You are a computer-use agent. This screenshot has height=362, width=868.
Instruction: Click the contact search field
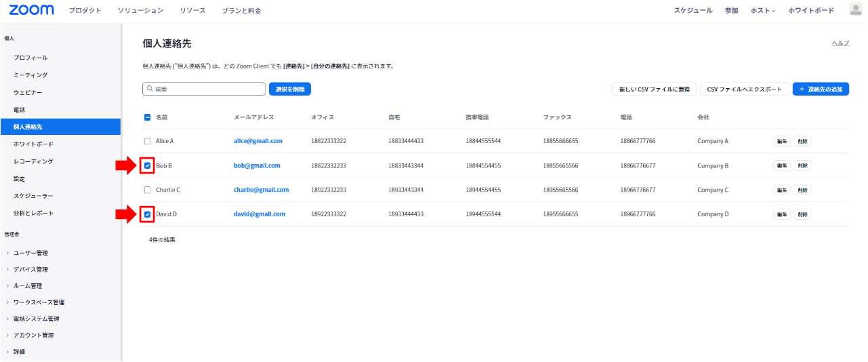coord(204,89)
